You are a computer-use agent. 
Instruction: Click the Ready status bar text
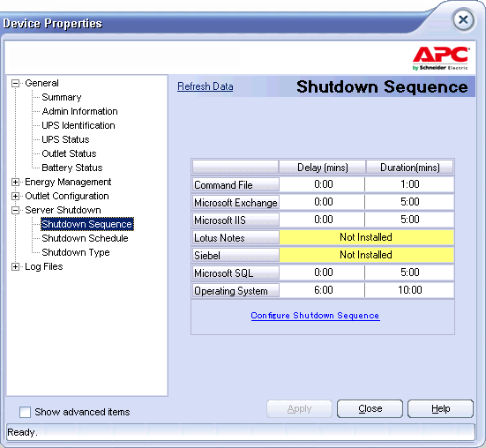pos(22,432)
